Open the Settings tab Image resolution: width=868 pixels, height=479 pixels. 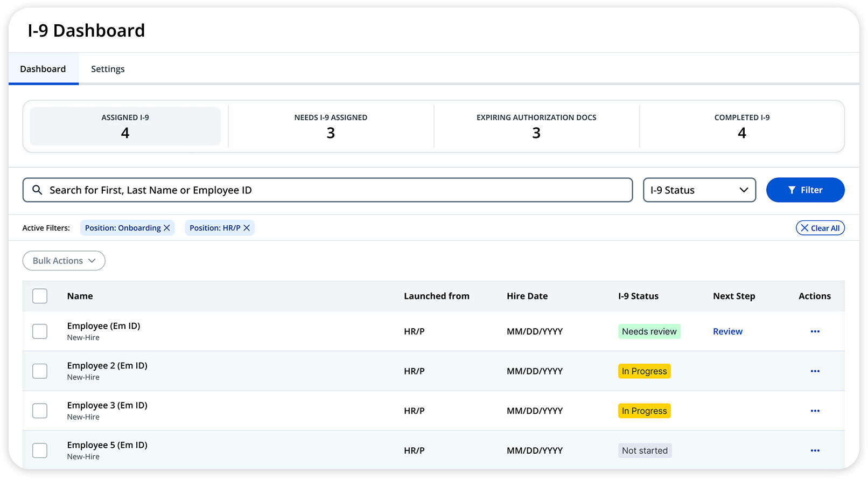pyautogui.click(x=108, y=69)
